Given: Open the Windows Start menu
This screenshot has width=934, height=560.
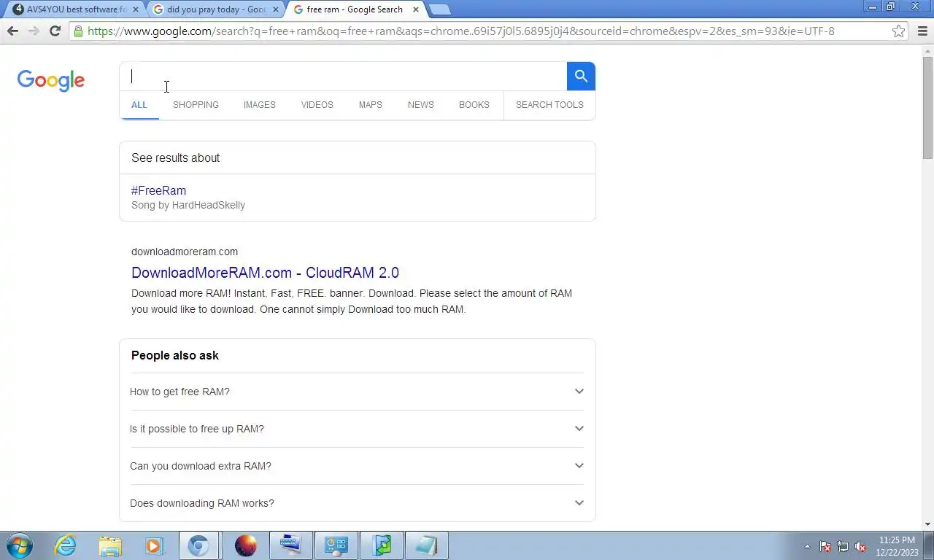Looking at the screenshot, I should click(20, 545).
